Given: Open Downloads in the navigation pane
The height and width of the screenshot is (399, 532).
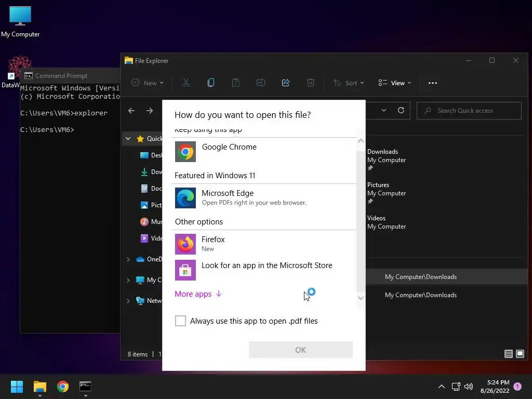Looking at the screenshot, I should (151, 171).
